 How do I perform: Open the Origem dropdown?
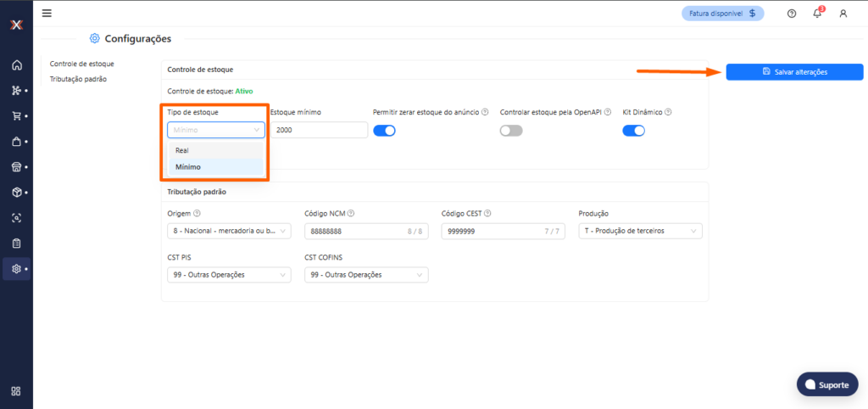[229, 232]
